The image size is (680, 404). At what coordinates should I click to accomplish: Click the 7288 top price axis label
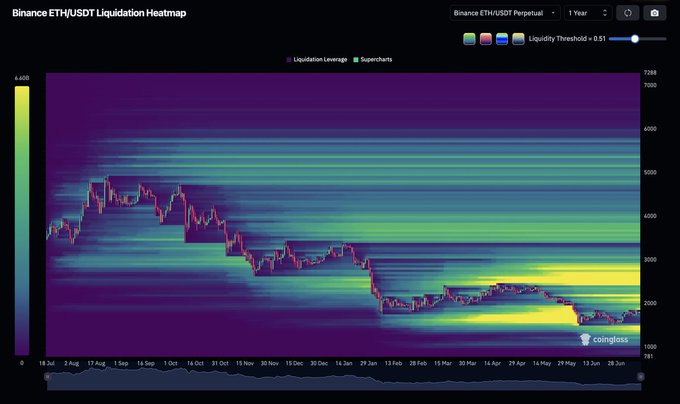[650, 73]
